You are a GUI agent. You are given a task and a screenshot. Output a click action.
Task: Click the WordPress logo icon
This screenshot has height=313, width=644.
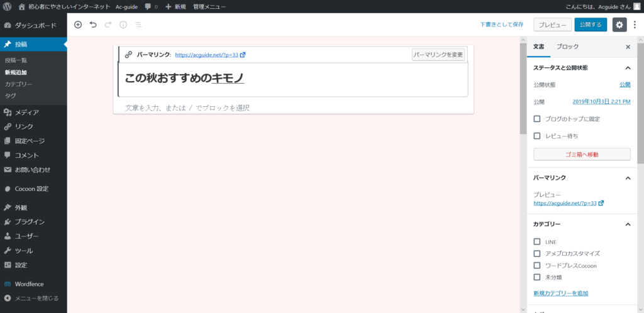(x=7, y=6)
